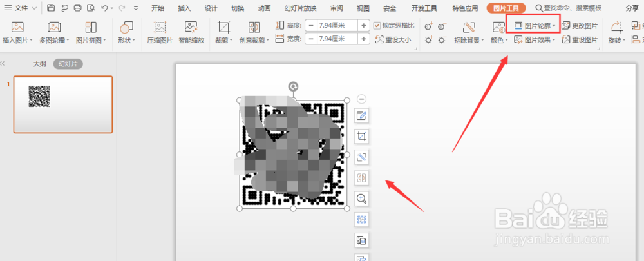
Task: Open Print Preview from quick toolbar
Action: (91, 8)
